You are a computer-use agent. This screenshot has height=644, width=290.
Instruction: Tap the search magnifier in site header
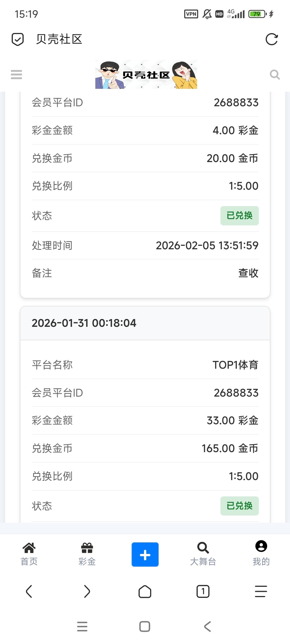[x=275, y=74]
